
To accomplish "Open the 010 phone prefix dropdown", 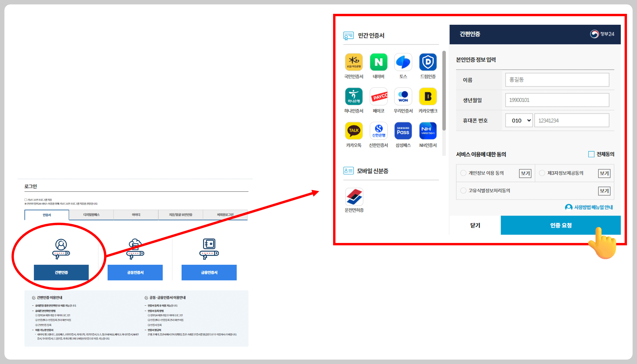I will pos(519,120).
